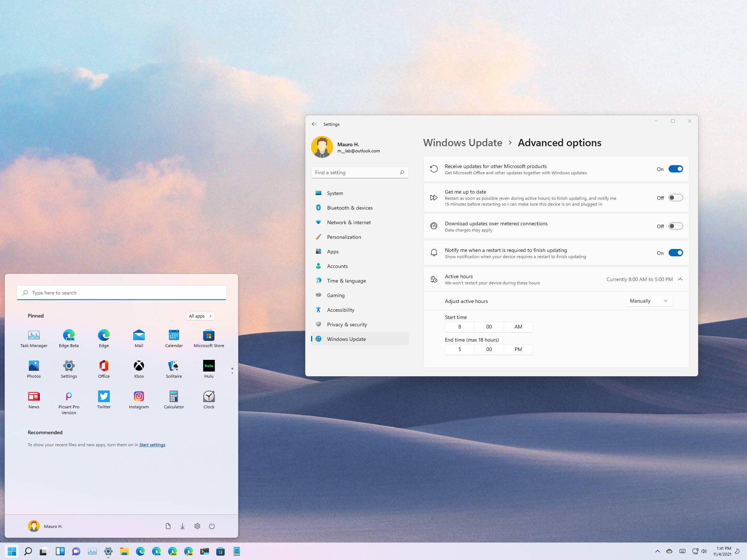Open Privacy & security settings
This screenshot has height=560, width=747.
pos(347,324)
